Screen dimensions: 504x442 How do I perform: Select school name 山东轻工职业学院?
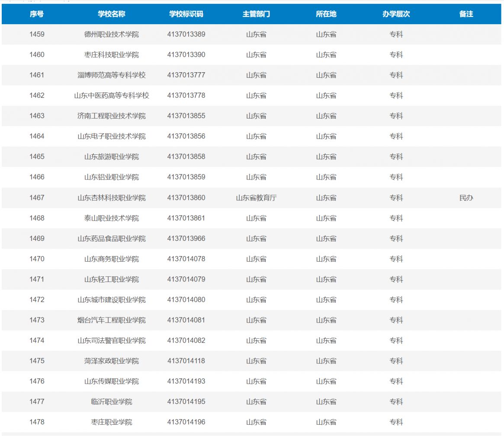pos(111,279)
